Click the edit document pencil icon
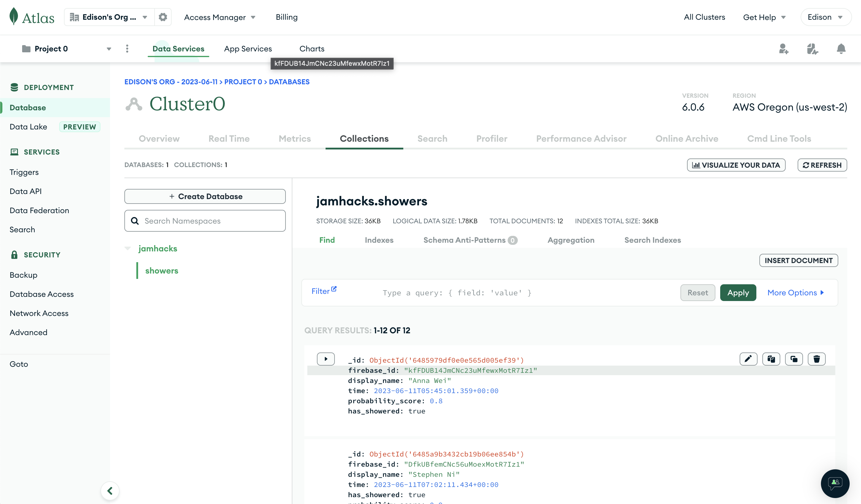The height and width of the screenshot is (504, 861). click(x=748, y=359)
